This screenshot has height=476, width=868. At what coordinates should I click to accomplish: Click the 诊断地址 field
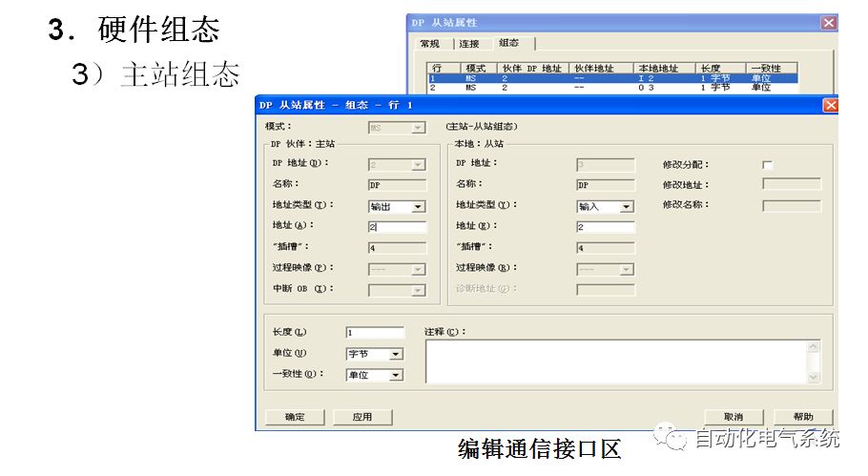pos(606,289)
